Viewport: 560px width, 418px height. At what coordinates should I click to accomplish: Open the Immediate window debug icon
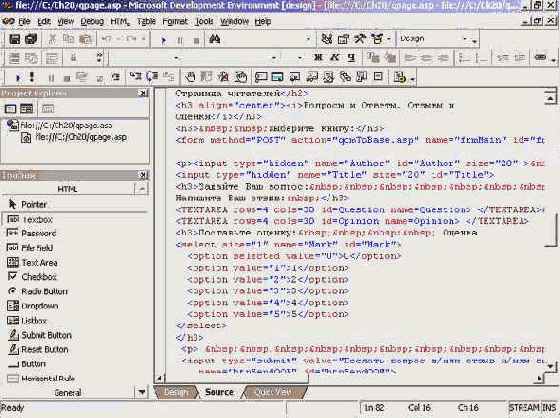[261, 76]
